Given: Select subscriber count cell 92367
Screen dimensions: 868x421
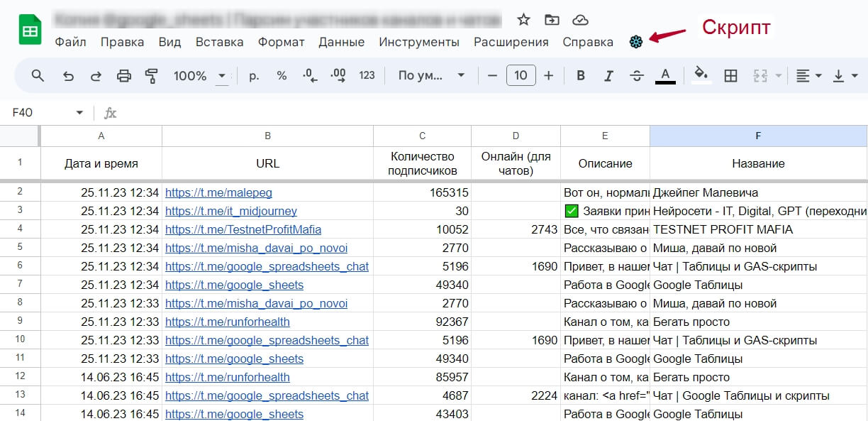Looking at the screenshot, I should click(422, 322).
